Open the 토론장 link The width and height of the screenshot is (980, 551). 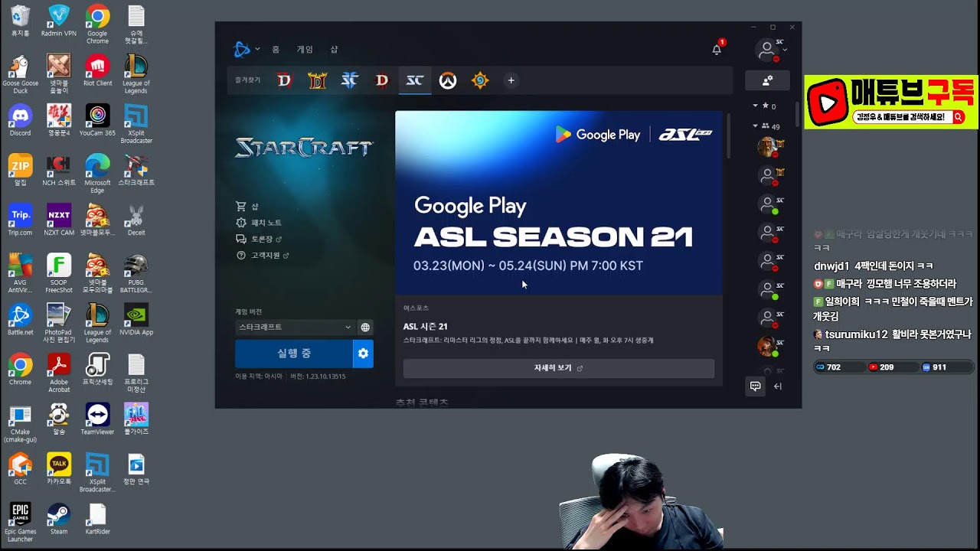[259, 239]
